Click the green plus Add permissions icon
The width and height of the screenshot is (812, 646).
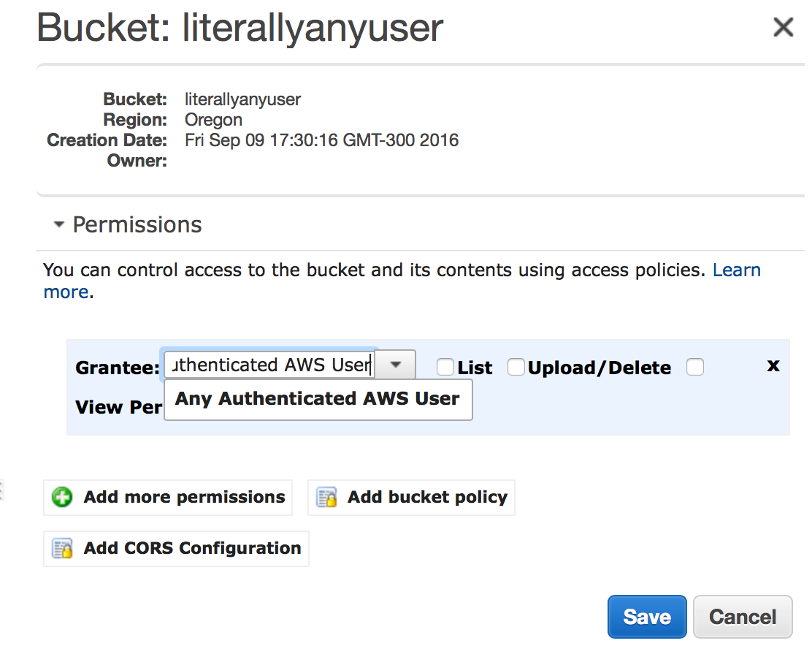coord(62,498)
